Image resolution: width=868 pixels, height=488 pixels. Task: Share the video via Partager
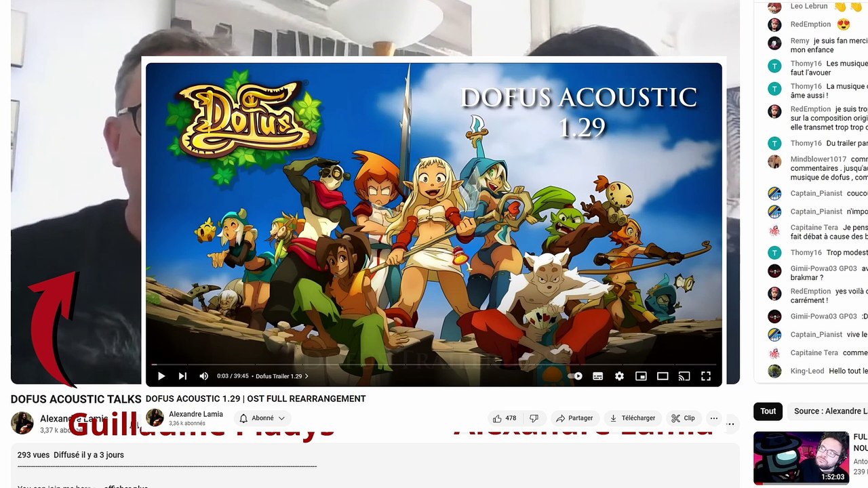[x=574, y=418]
